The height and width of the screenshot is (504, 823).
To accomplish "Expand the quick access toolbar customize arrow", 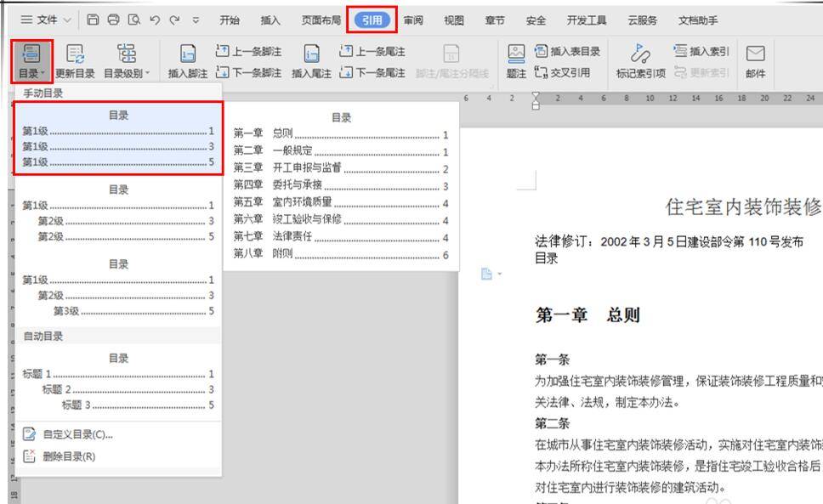I will click(x=196, y=20).
